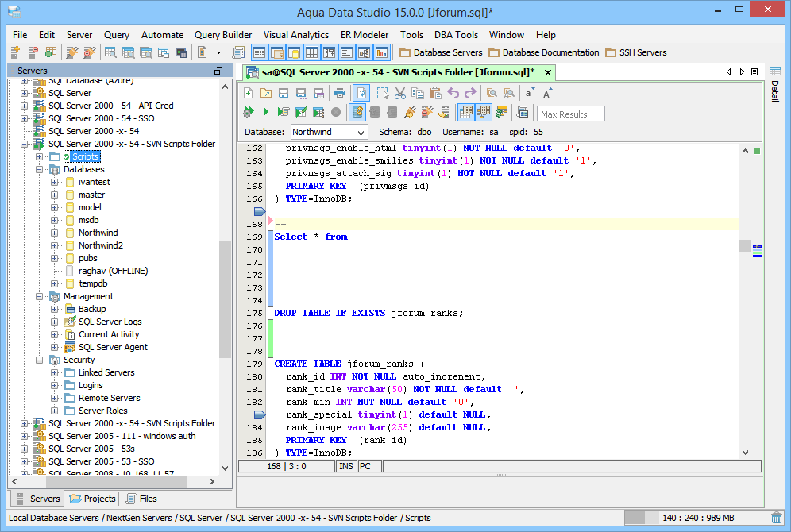
Task: Toggle the grid results view button
Action: [466, 112]
